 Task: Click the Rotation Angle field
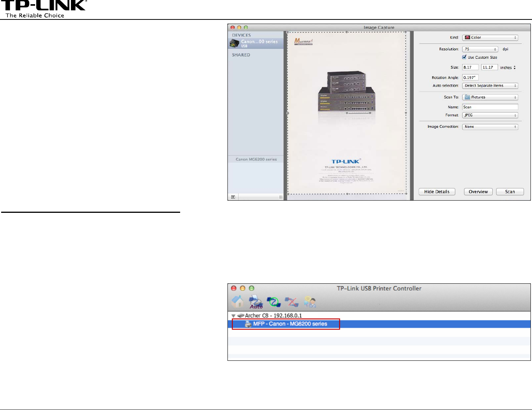tap(470, 77)
